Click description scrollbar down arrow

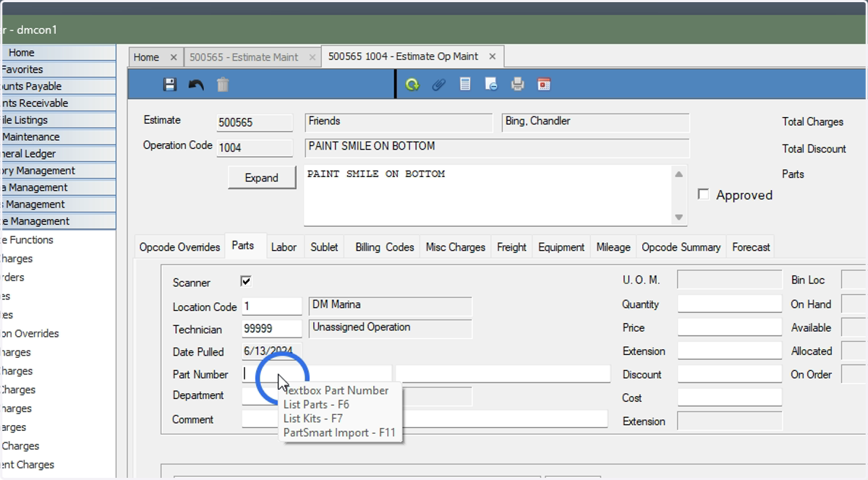(x=678, y=217)
